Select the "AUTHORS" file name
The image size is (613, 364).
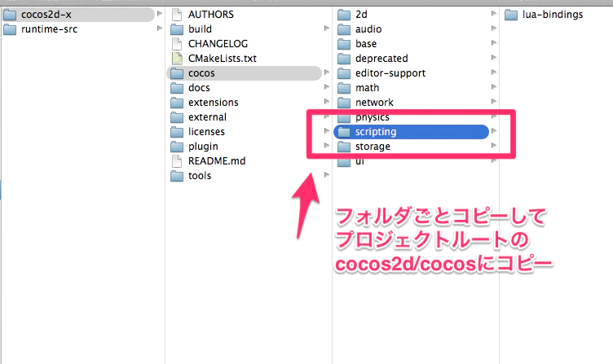pos(210,15)
